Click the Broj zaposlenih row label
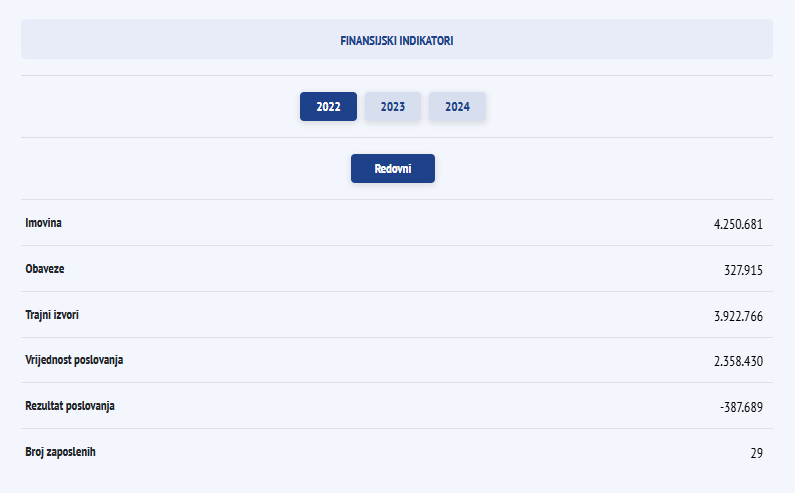 60,452
